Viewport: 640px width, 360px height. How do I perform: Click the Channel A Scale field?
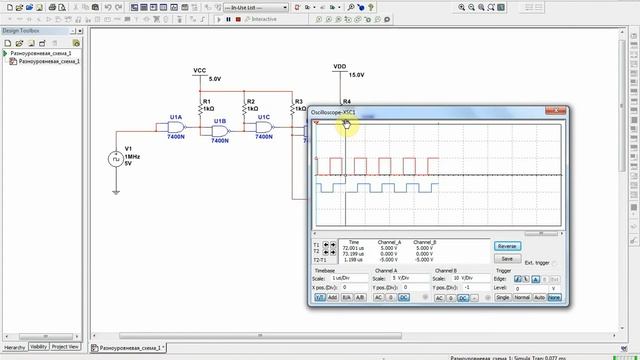click(x=410, y=278)
